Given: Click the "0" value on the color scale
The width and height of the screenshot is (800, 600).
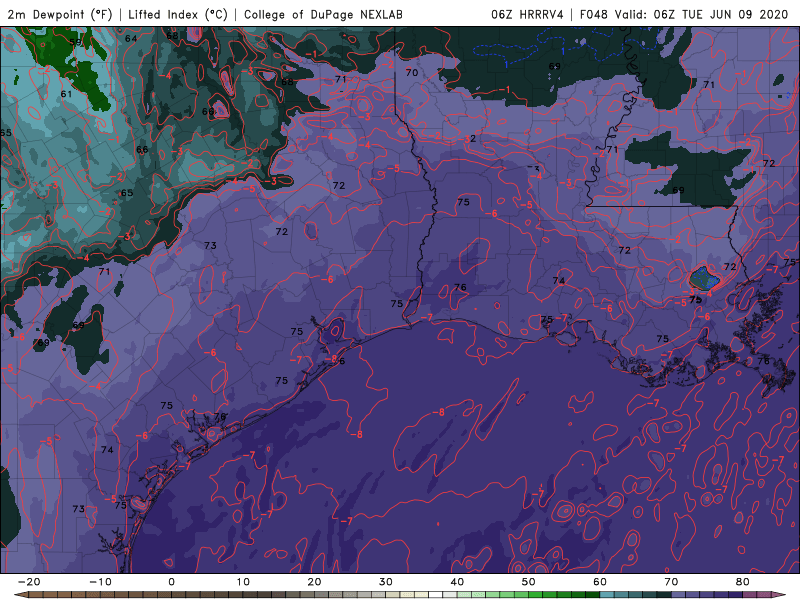Looking at the screenshot, I should tap(171, 582).
